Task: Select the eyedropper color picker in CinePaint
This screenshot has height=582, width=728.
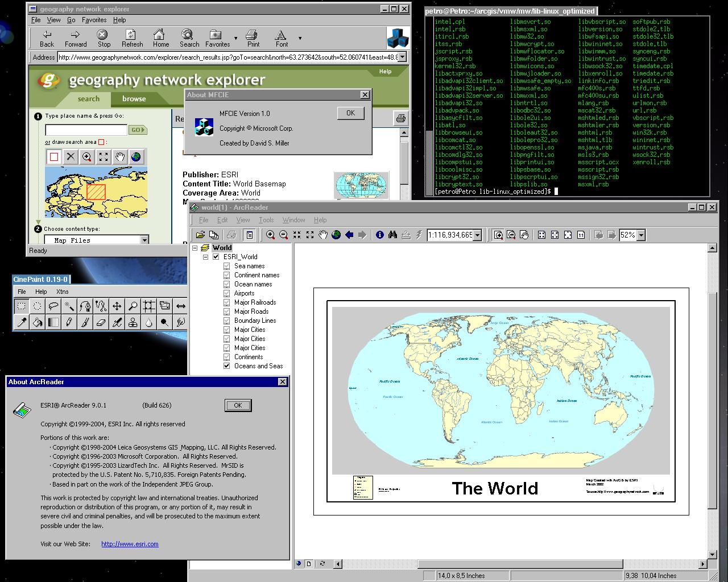Action: (x=21, y=322)
